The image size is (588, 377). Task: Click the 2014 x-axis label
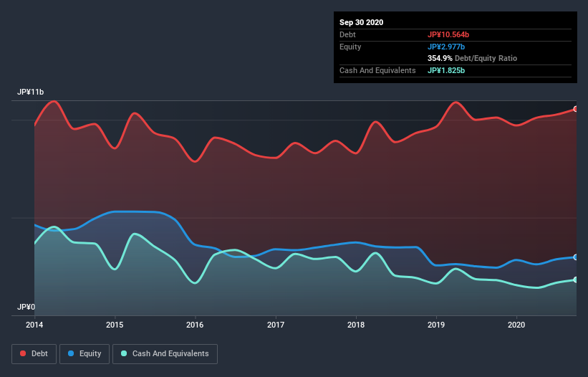tap(34, 325)
